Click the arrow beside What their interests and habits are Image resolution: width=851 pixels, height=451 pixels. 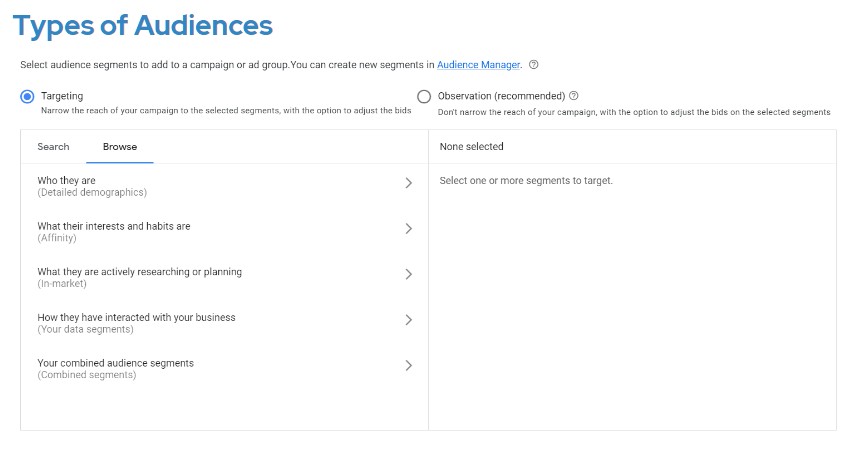coord(408,229)
